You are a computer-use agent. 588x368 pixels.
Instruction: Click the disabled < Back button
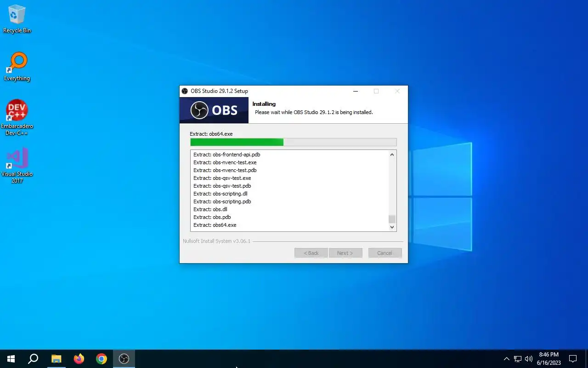tap(311, 253)
